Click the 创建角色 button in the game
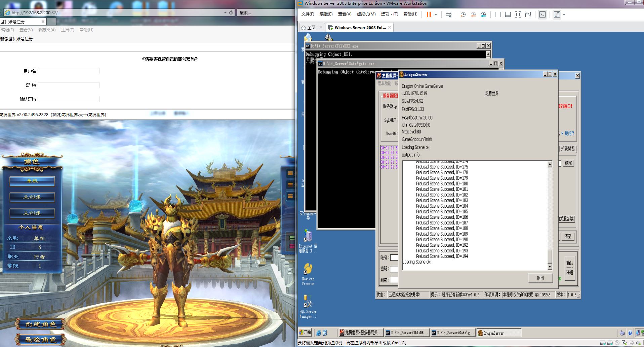The width and height of the screenshot is (644, 347). [x=41, y=324]
